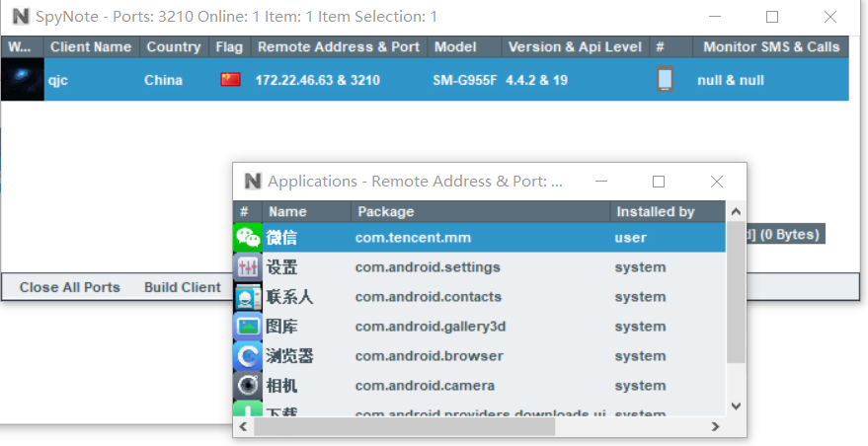Click the Gallery app icon

pos(248,327)
